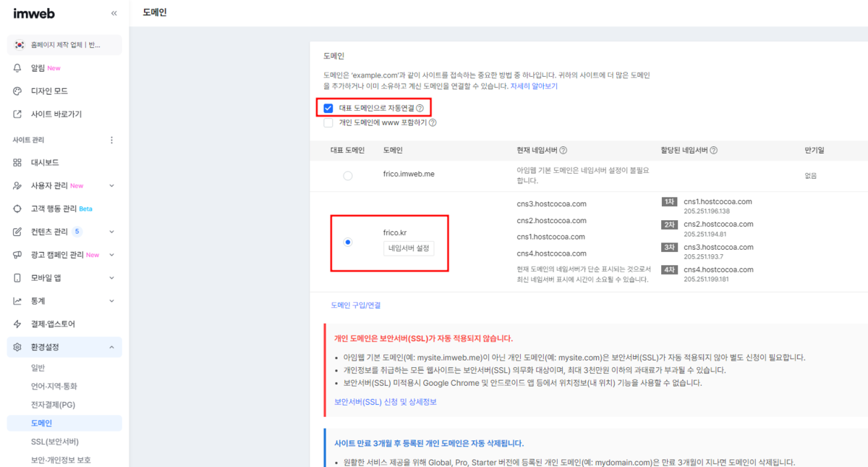Collapse the sidebar with the « chevron
This screenshot has height=467, width=868.
point(114,12)
